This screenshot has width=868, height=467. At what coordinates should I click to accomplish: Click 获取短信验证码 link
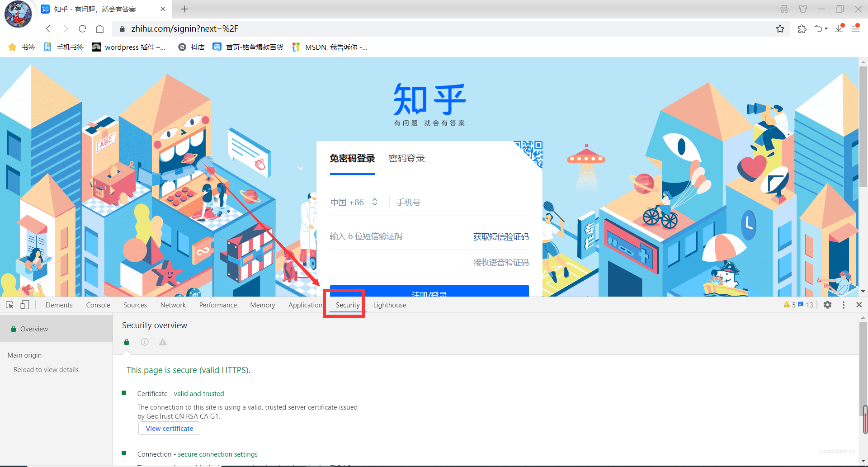pyautogui.click(x=501, y=236)
